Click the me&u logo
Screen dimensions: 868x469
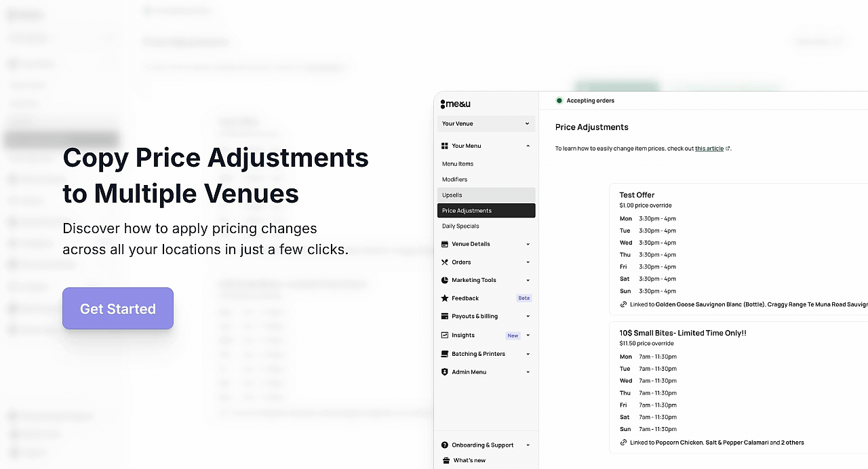[455, 104]
